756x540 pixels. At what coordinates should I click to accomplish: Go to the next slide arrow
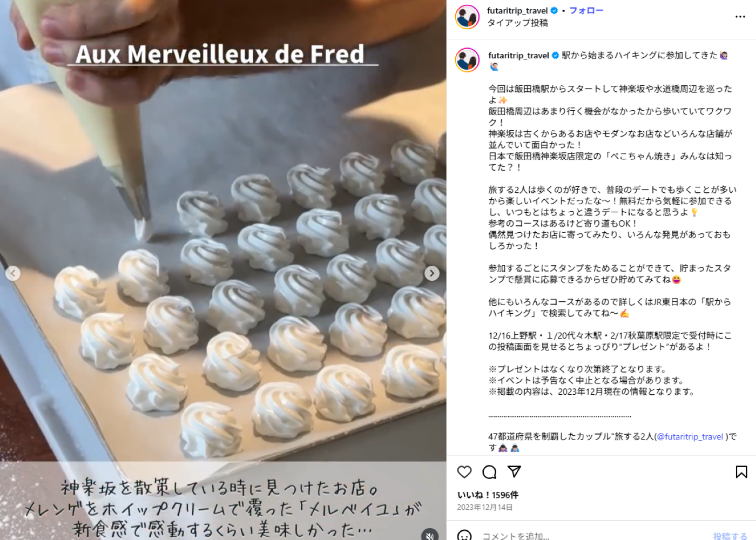[x=432, y=273]
